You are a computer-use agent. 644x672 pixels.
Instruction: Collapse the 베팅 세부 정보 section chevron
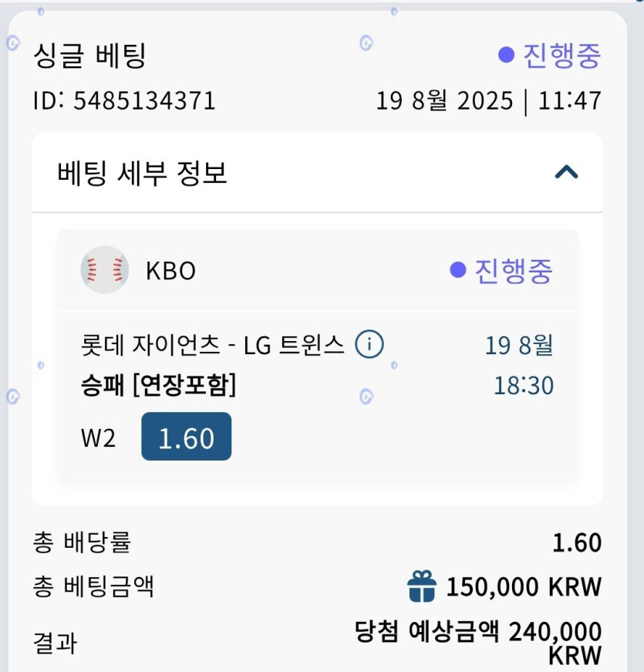click(x=567, y=172)
